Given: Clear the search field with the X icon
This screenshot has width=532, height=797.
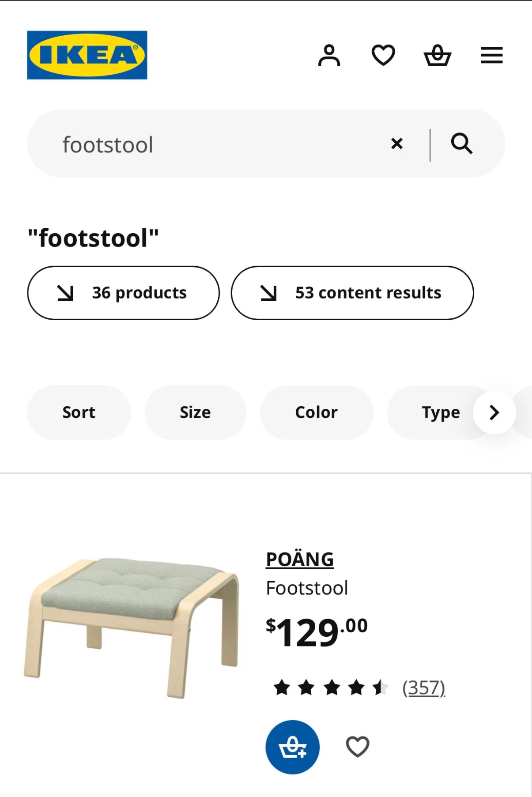Looking at the screenshot, I should (396, 143).
